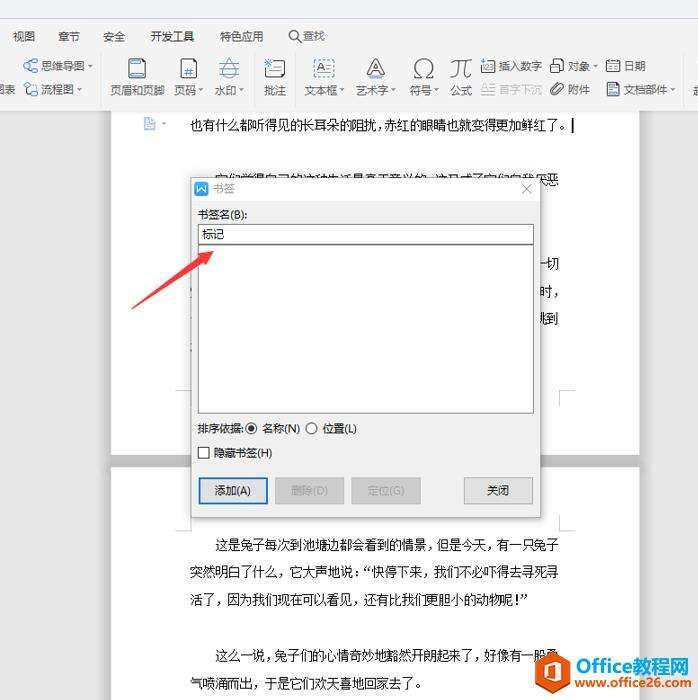Select 名称(N) sort radio button
Viewport: 698px width, 700px height.
(x=251, y=429)
